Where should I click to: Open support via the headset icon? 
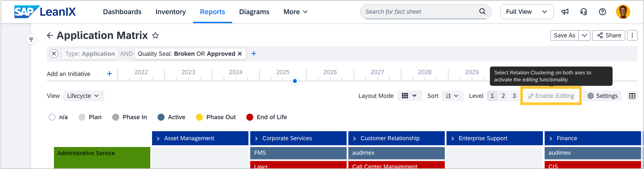point(584,12)
